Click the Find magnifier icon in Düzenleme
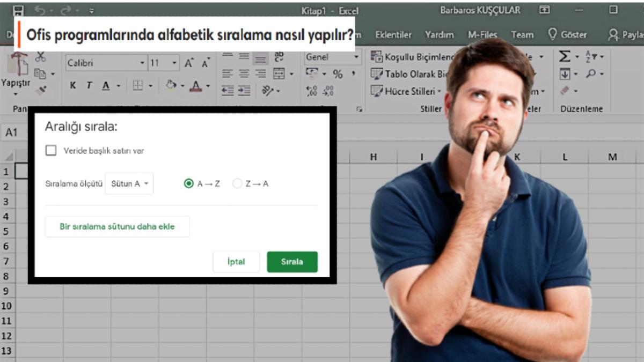This screenshot has height=362, width=644. [590, 73]
